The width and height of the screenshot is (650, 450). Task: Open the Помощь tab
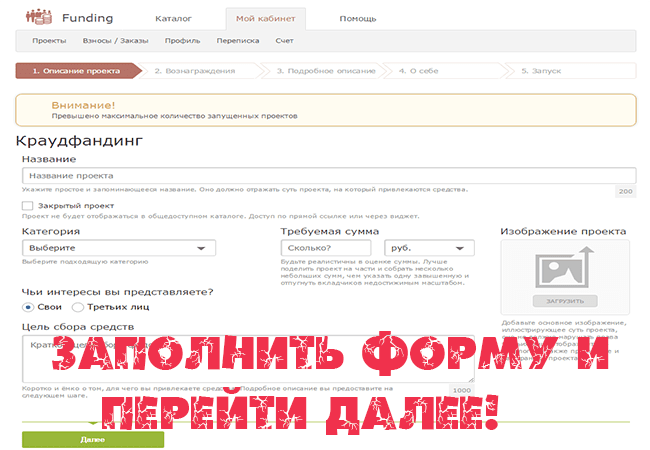(x=358, y=19)
